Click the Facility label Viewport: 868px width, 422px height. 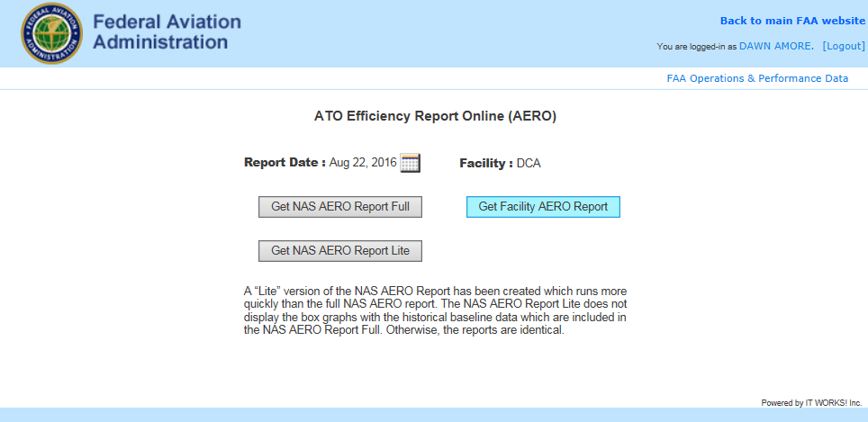pyautogui.click(x=486, y=164)
